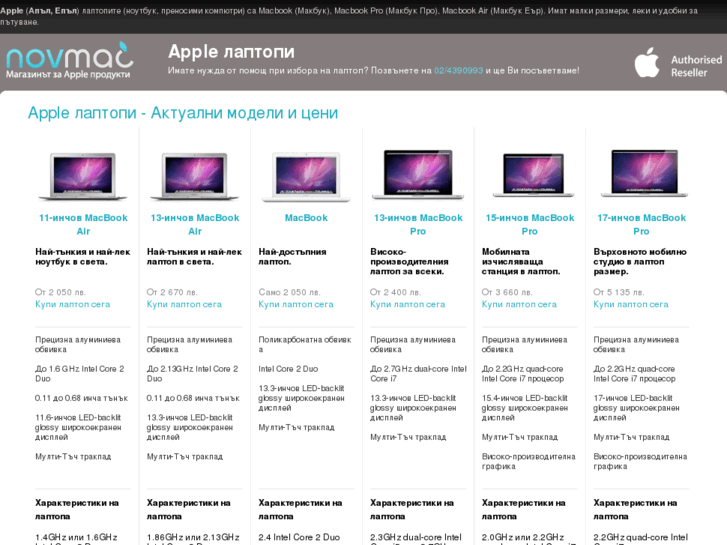Open the MacBook title link
The width and height of the screenshot is (727, 545).
[306, 218]
